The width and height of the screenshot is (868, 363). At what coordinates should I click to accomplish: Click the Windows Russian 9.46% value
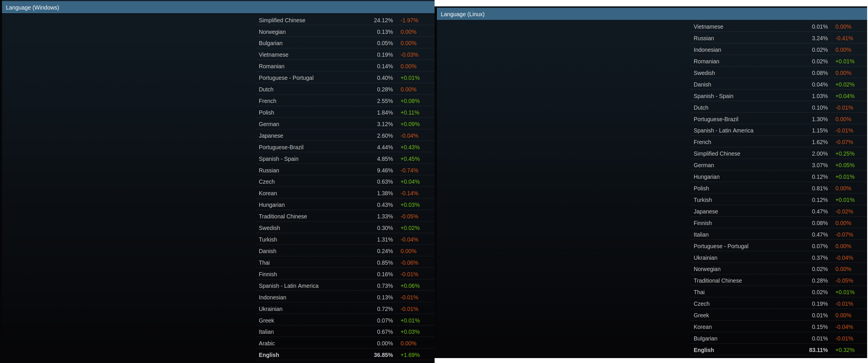click(x=385, y=170)
